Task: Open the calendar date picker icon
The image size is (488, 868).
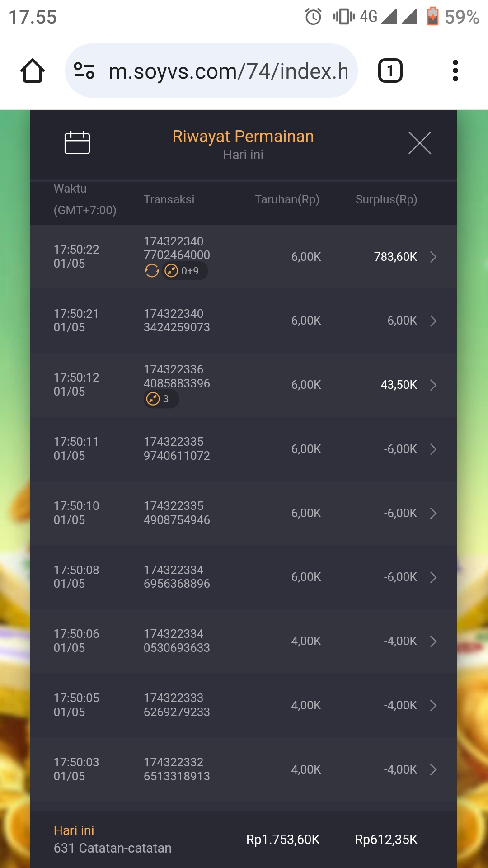Action: click(77, 143)
